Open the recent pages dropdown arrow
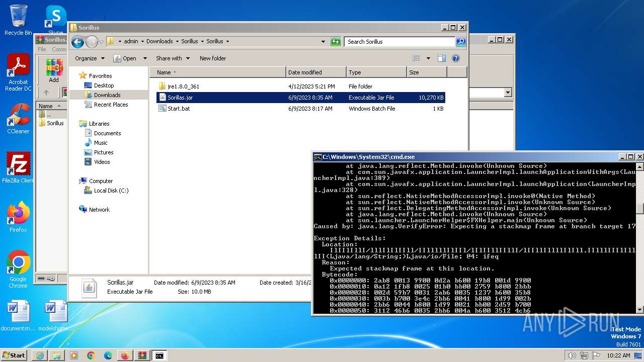The width and height of the screenshot is (644, 362). point(101,42)
